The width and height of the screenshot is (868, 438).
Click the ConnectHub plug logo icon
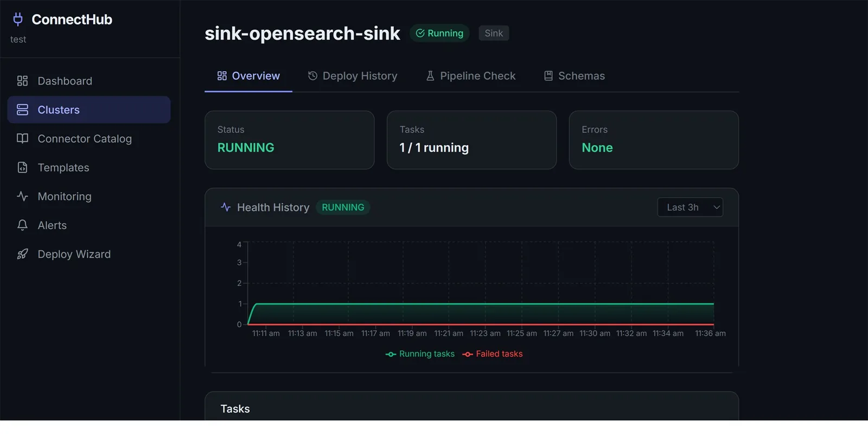coord(18,20)
